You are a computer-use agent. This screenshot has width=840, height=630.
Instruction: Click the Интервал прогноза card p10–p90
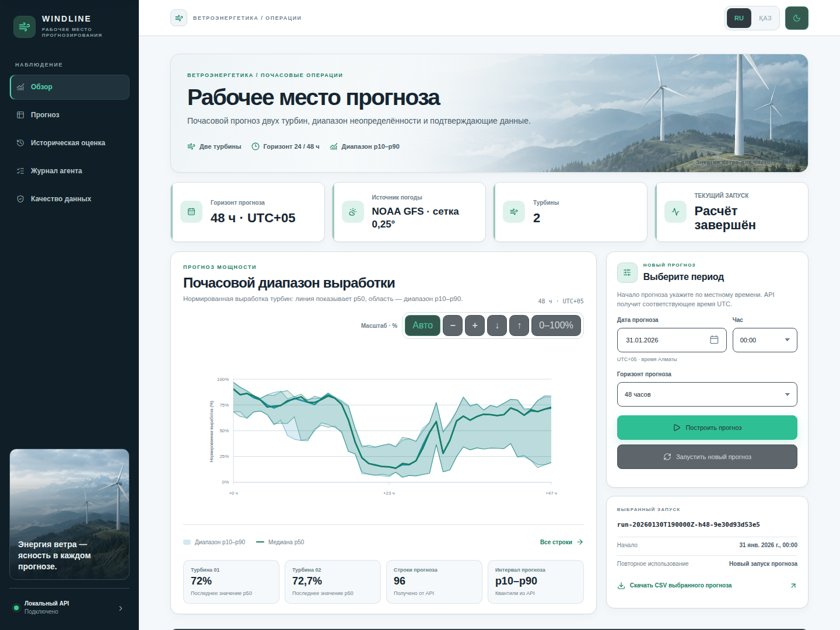pos(535,582)
